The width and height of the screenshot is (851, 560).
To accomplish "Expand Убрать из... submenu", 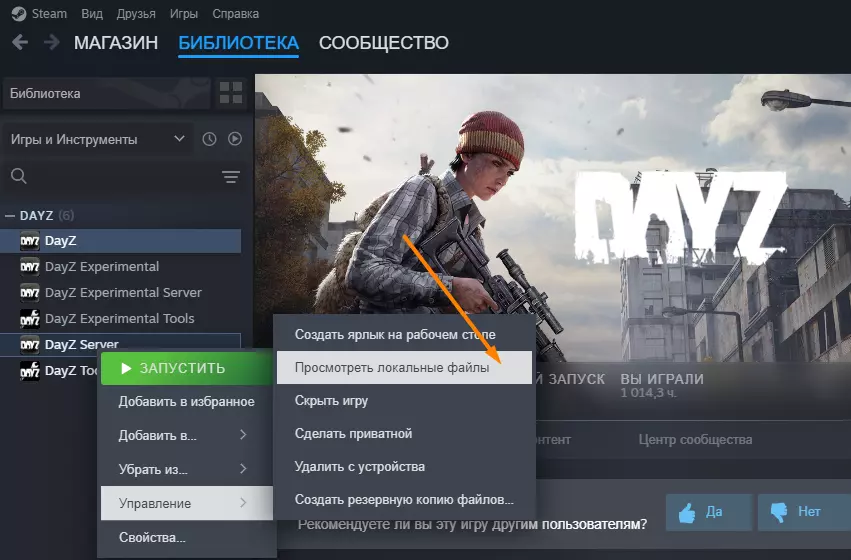I will [x=187, y=469].
